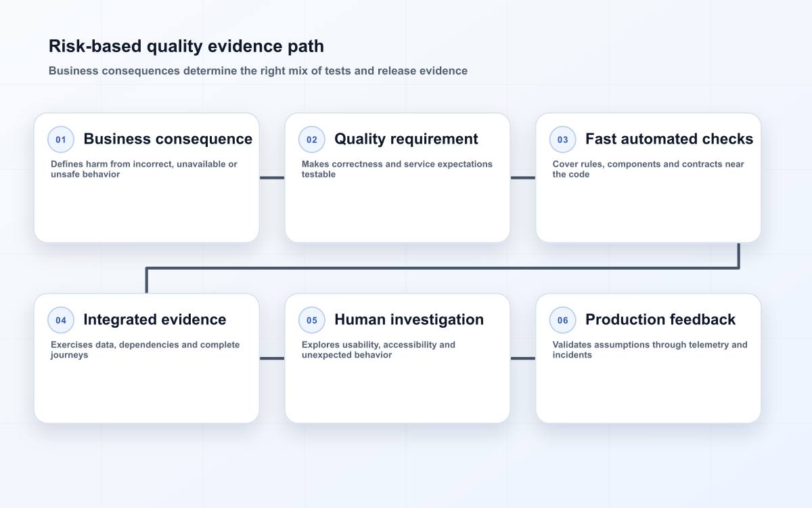Select the Human investigation heading

(x=409, y=320)
